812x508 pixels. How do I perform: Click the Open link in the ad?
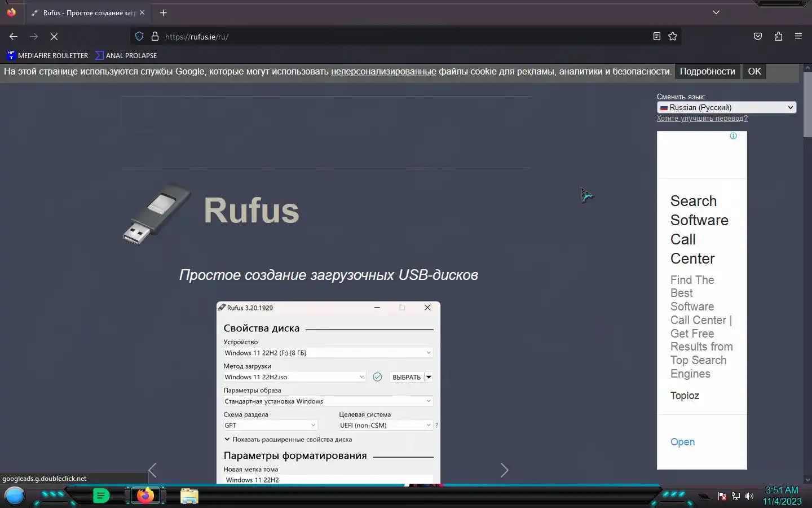coord(682,442)
